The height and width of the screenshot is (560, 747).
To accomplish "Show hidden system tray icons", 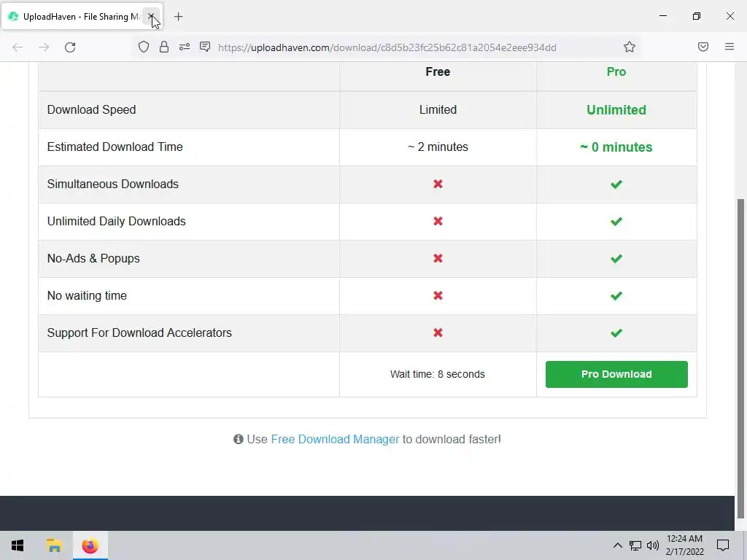I will click(617, 545).
